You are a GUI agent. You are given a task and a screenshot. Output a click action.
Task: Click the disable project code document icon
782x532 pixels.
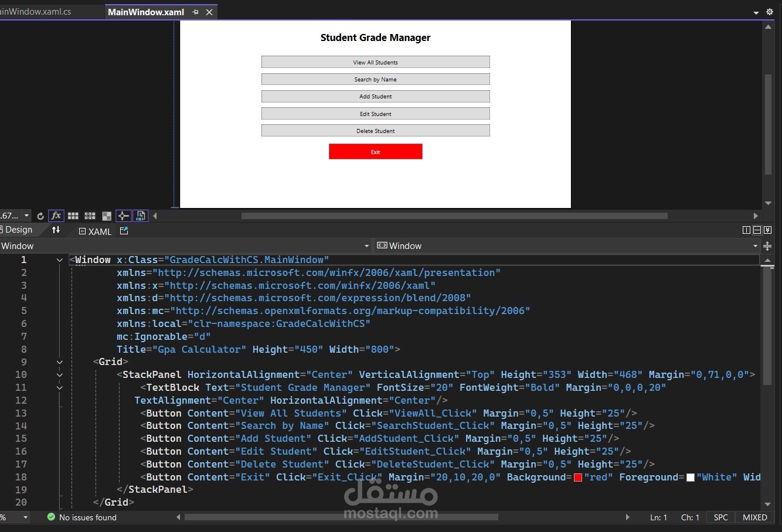(x=141, y=216)
